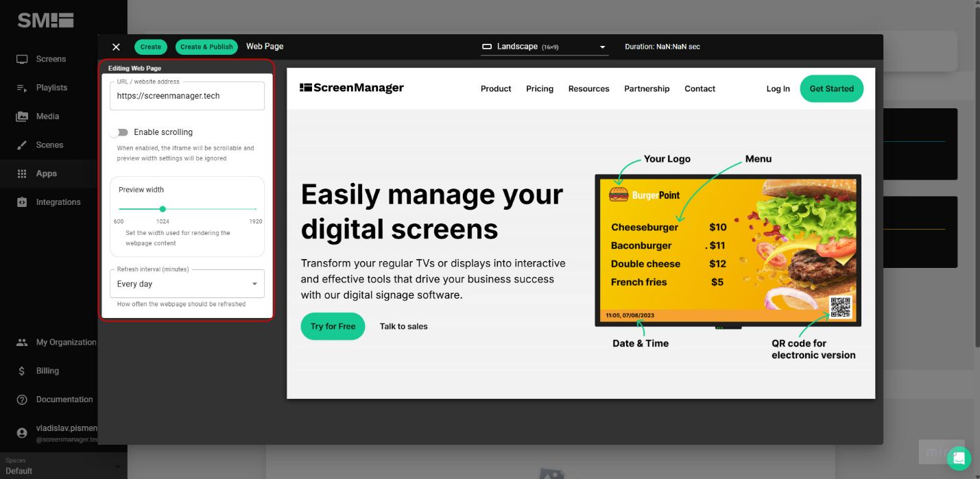Click the URL website address field

click(187, 96)
